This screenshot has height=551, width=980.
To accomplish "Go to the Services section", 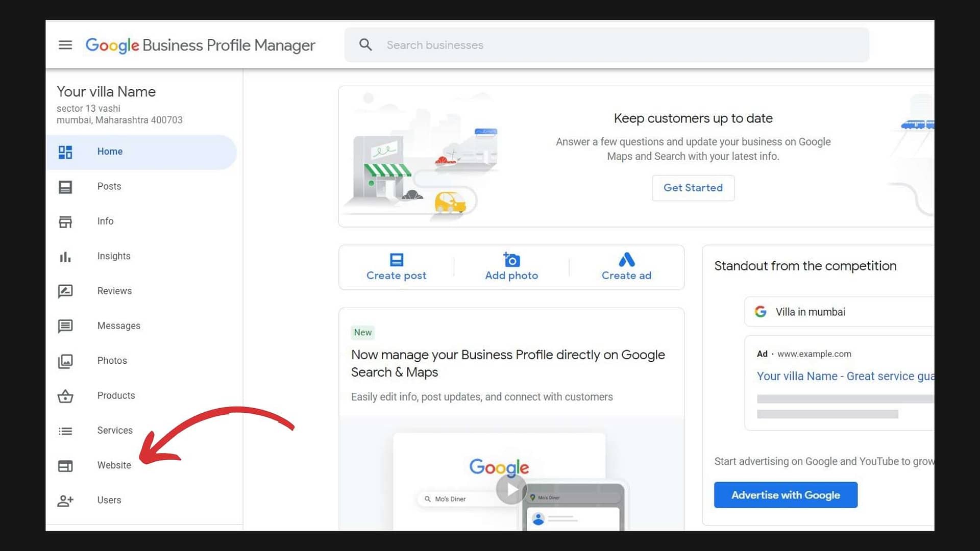I will click(141, 431).
